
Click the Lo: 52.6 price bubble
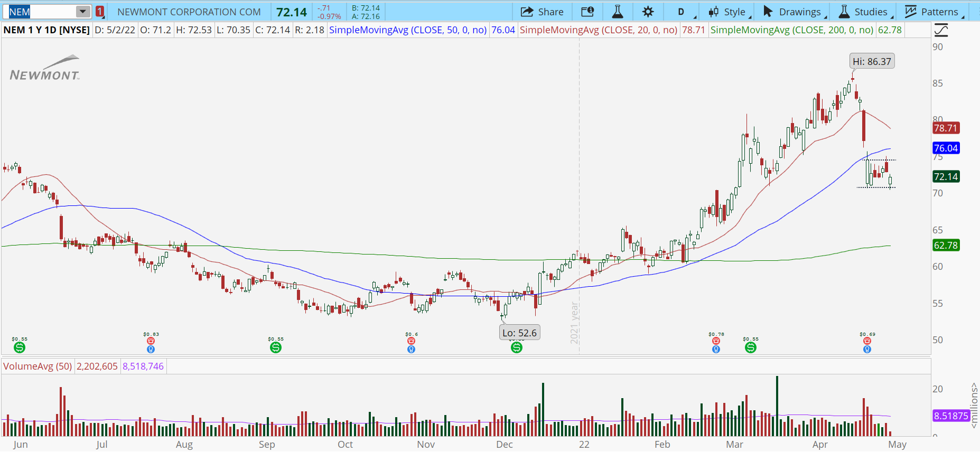coord(520,333)
